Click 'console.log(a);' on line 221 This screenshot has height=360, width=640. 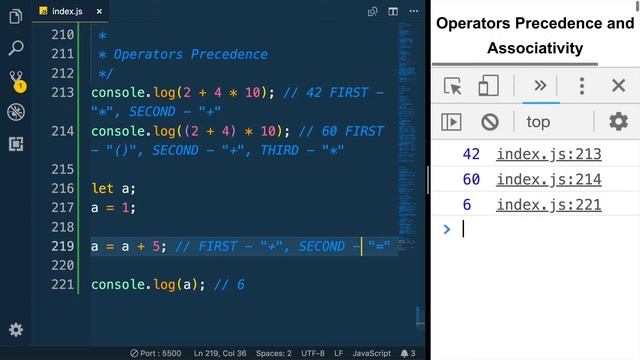tap(148, 284)
